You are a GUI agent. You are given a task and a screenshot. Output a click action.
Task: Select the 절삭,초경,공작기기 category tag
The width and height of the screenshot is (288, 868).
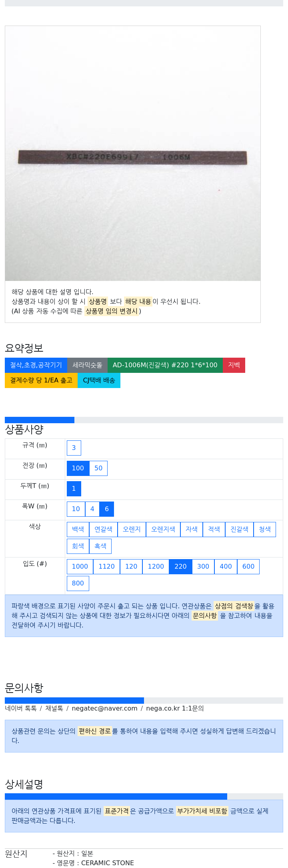36,365
